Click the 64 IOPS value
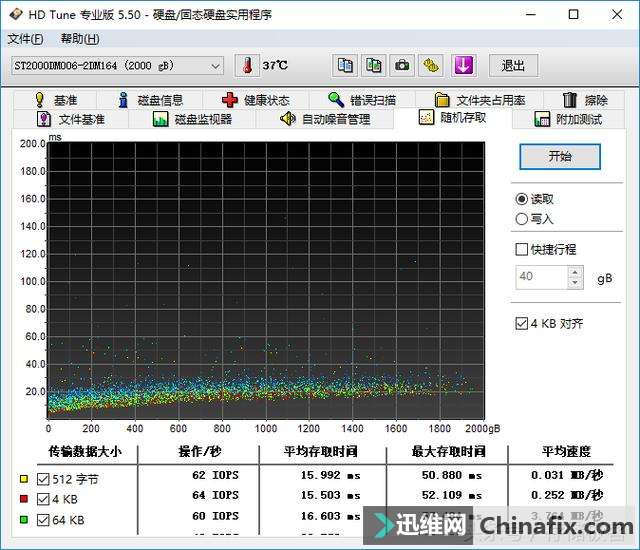The height and width of the screenshot is (550, 640). coord(216,495)
